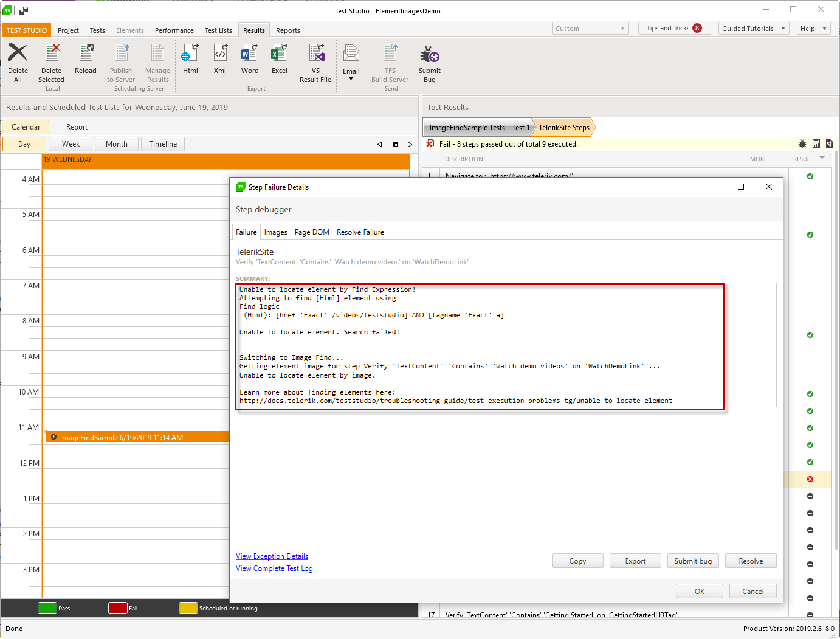The width and height of the screenshot is (840, 639).
Task: Open the Images tab in step debugger
Action: pyautogui.click(x=276, y=232)
